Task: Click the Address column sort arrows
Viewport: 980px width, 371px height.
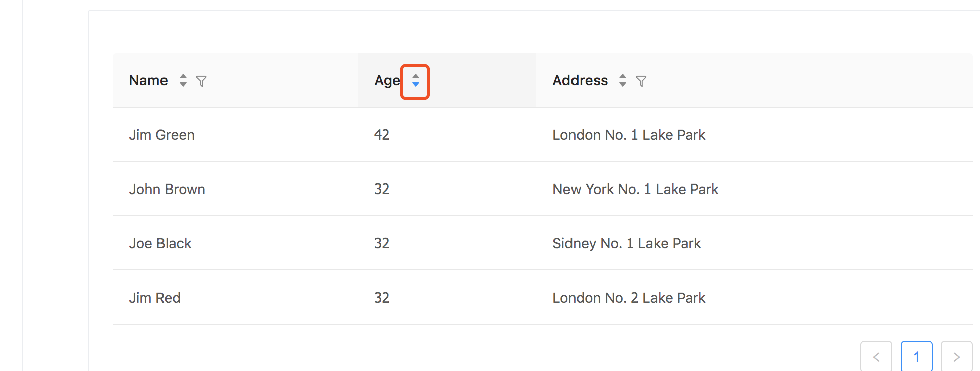Action: coord(623,80)
